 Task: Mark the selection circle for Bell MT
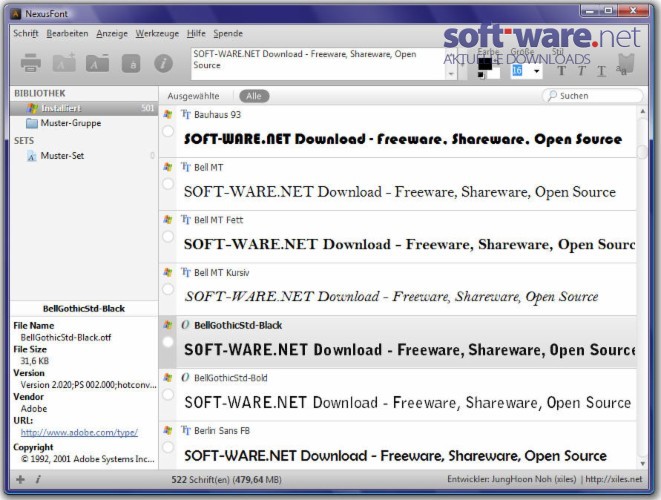click(168, 184)
